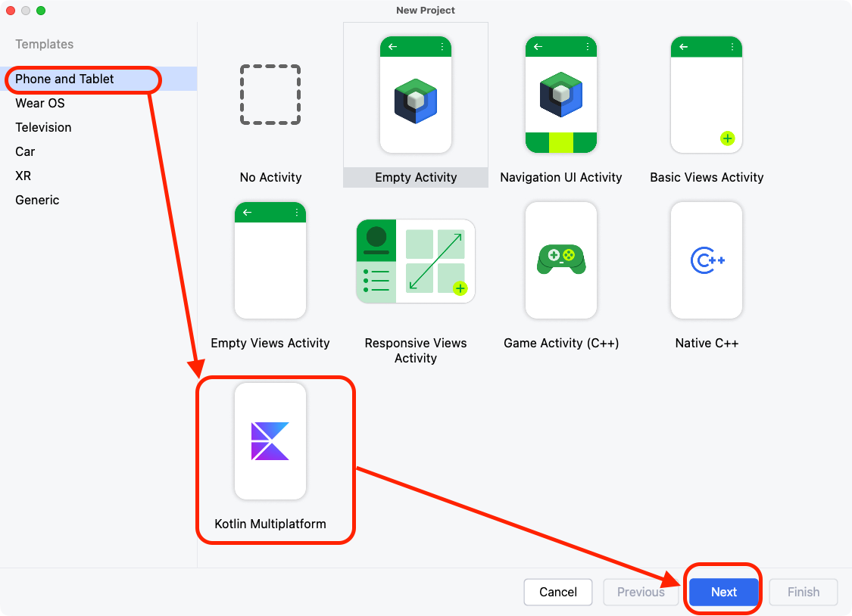The image size is (852, 616).
Task: Switch to the XR category
Action: coord(23,176)
